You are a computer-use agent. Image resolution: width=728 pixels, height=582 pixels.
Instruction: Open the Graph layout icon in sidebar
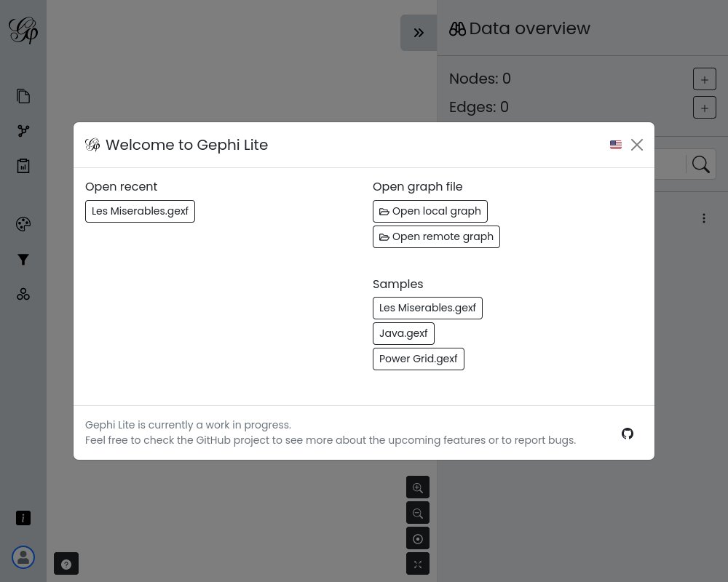pyautogui.click(x=23, y=131)
